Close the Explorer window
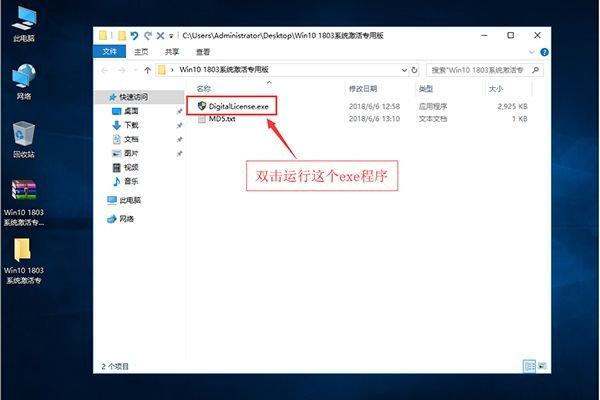Screen dimensions: 600x400 point(537,35)
